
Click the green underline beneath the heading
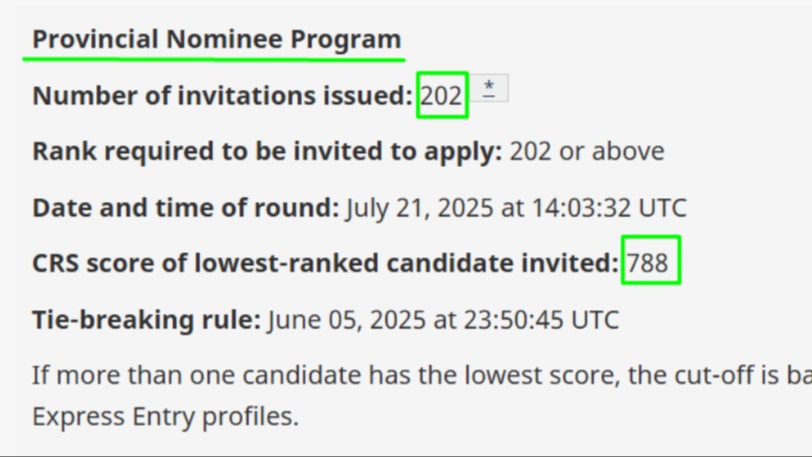tap(214, 59)
